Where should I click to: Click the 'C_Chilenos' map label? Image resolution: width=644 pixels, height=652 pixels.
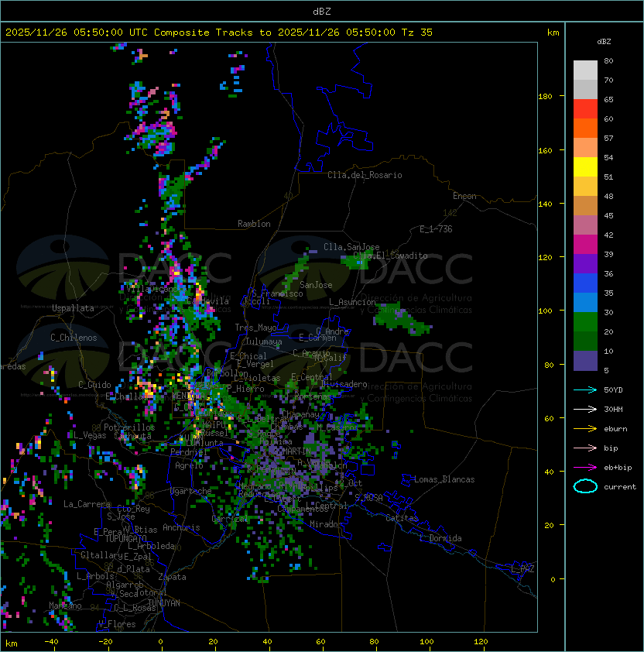pyautogui.click(x=74, y=338)
